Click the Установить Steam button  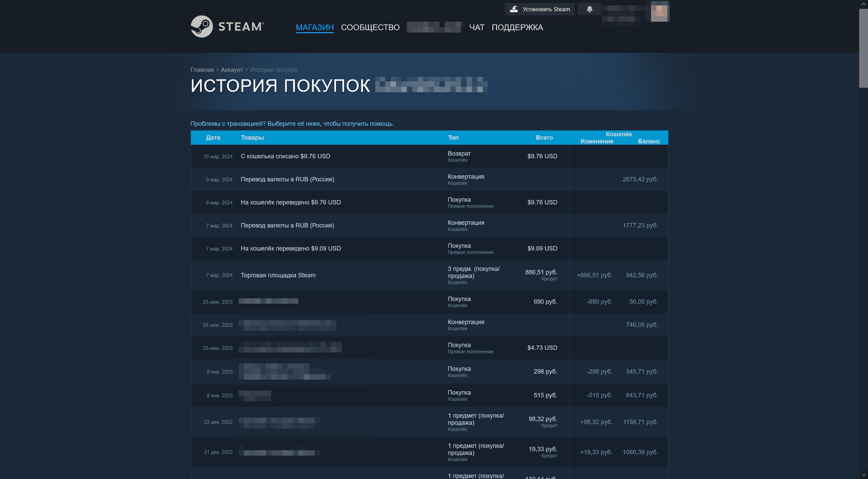(539, 9)
